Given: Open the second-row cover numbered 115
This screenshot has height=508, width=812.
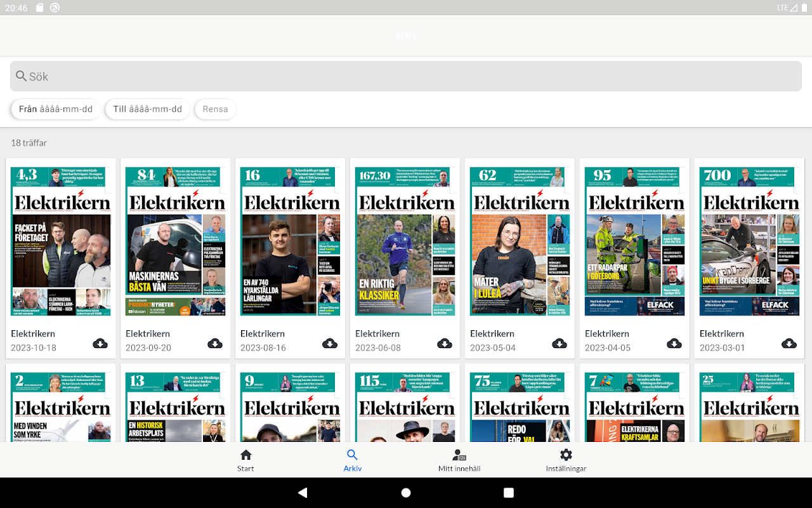Looking at the screenshot, I should click(x=405, y=407).
